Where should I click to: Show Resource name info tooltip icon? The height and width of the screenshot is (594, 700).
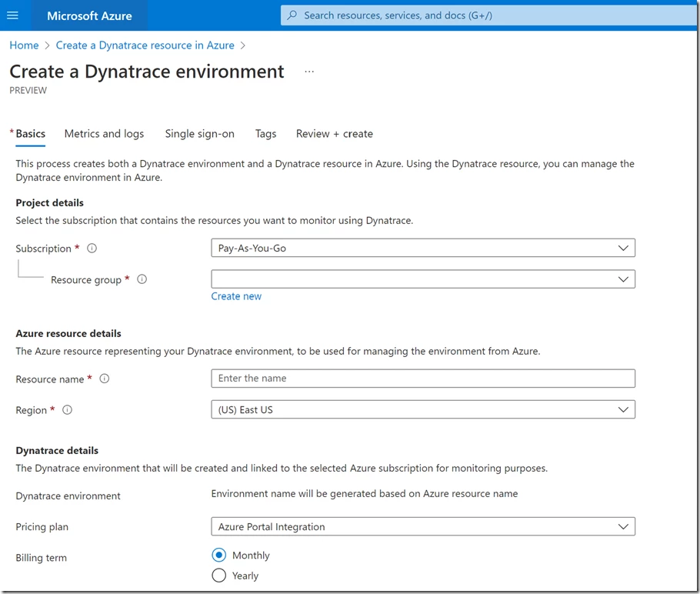click(105, 379)
